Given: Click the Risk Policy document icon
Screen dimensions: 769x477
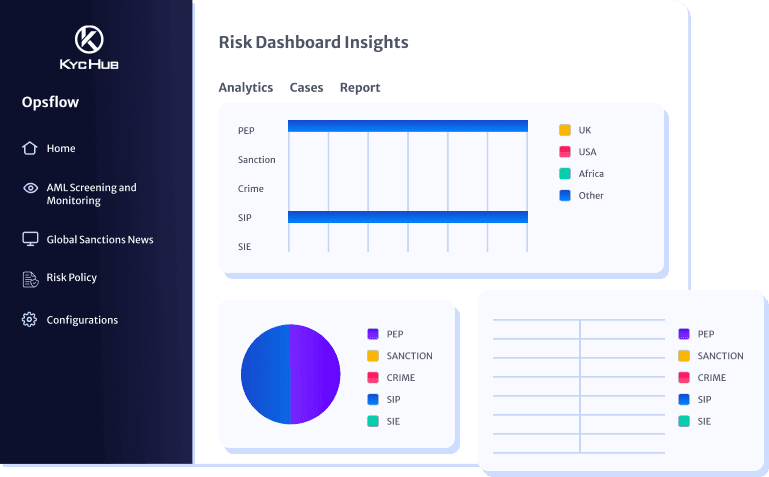Looking at the screenshot, I should pyautogui.click(x=30, y=278).
